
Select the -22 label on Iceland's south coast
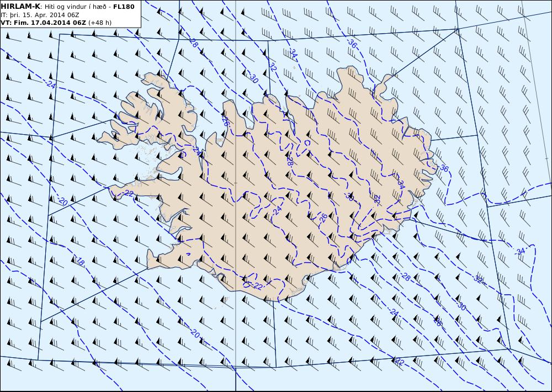pyautogui.click(x=258, y=287)
